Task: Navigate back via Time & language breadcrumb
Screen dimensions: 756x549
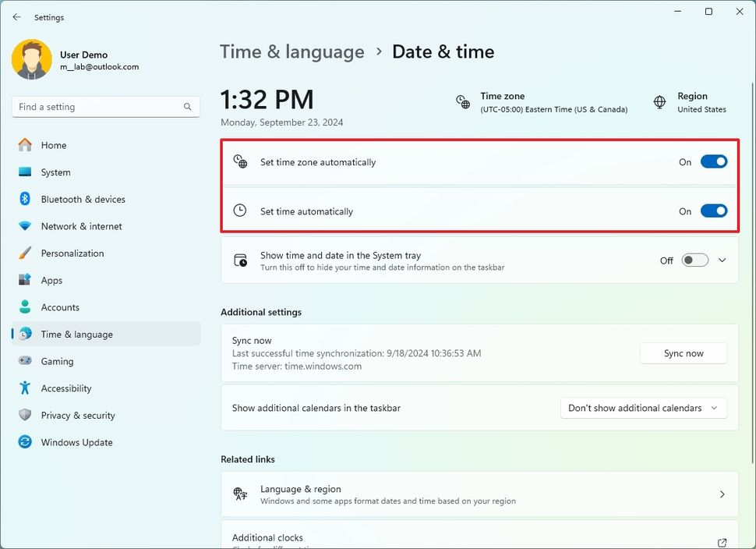Action: (x=291, y=51)
